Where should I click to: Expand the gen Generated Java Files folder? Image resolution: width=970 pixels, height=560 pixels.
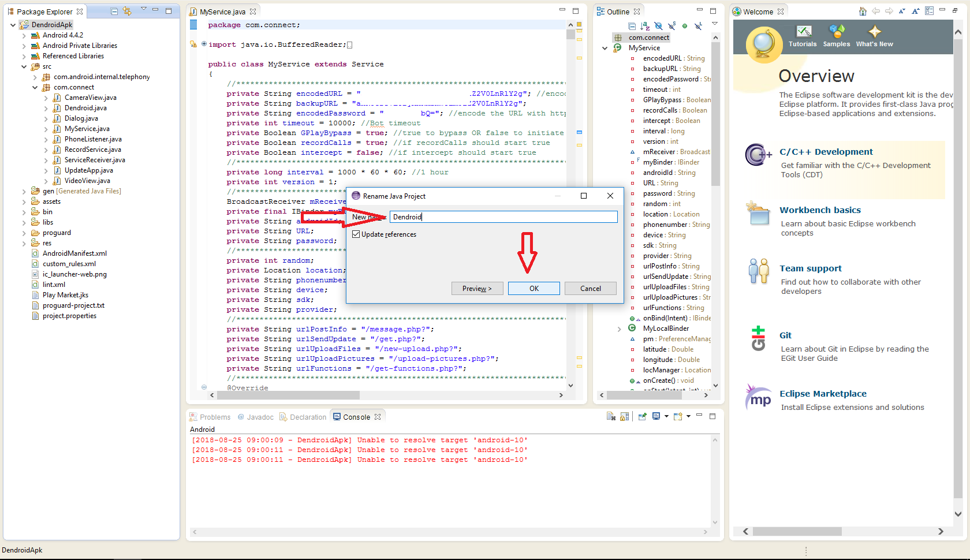click(x=24, y=191)
